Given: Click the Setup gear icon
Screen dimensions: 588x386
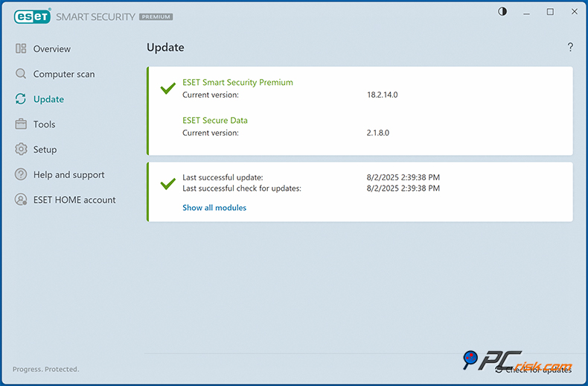Looking at the screenshot, I should 21,150.
